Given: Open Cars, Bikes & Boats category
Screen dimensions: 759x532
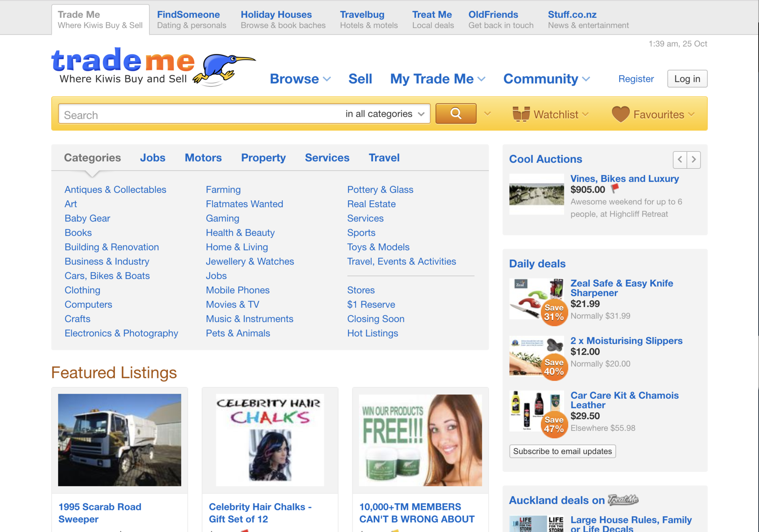Looking at the screenshot, I should click(107, 276).
